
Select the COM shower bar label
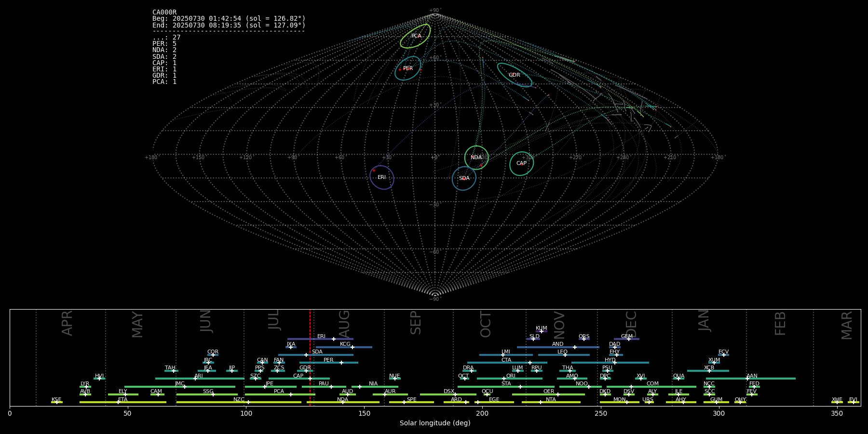tap(653, 384)
